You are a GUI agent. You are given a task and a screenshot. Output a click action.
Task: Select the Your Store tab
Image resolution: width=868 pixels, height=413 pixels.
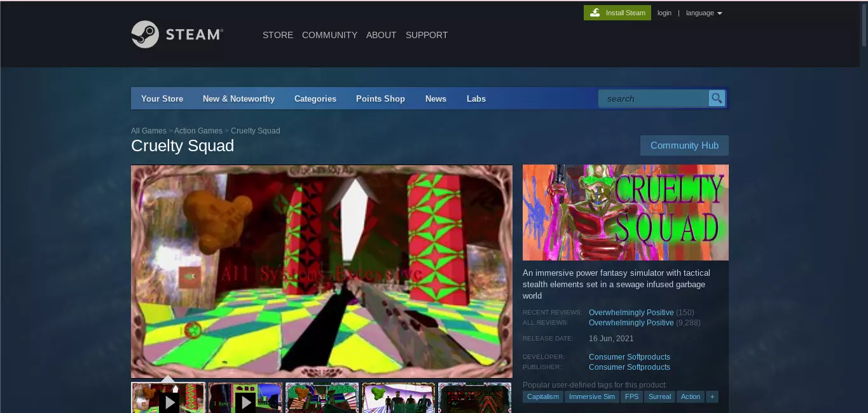(162, 98)
